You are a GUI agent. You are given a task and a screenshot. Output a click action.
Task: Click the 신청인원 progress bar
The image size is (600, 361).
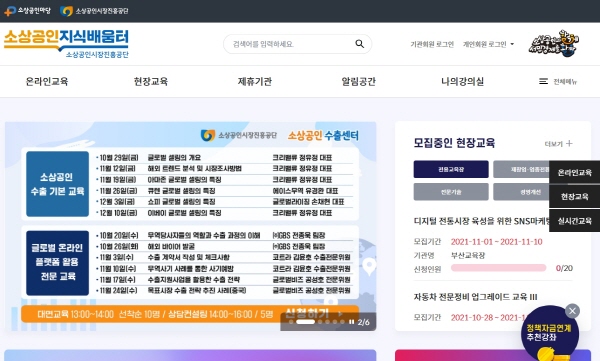498,268
